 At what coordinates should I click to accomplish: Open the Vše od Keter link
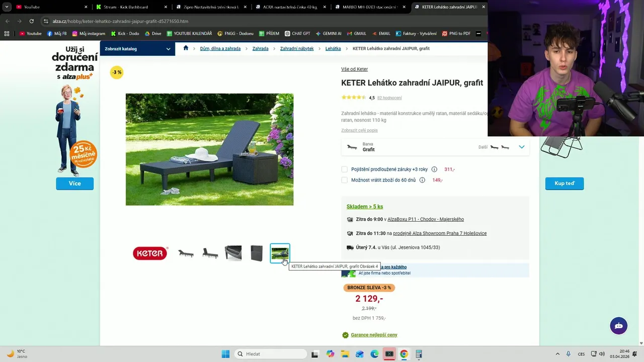click(x=354, y=69)
